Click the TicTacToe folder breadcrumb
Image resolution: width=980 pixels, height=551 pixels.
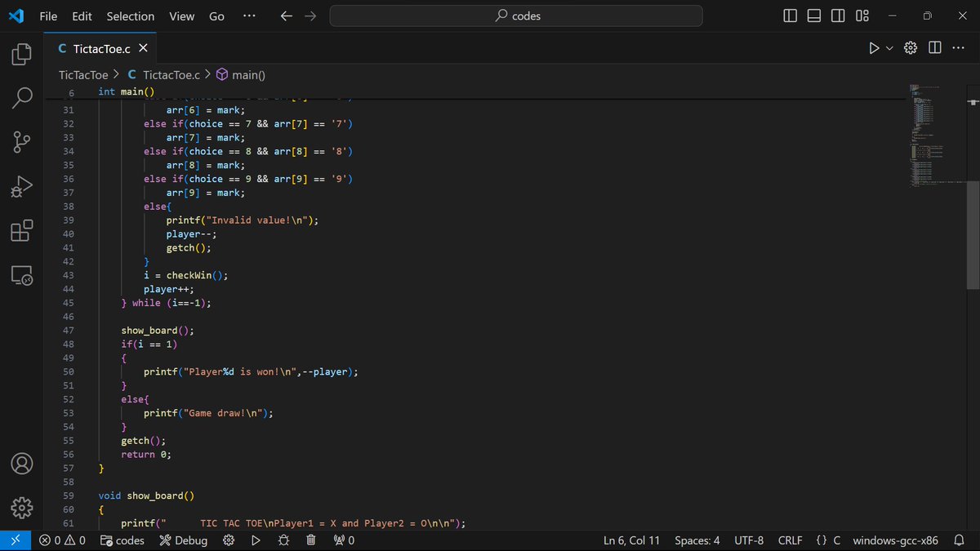pyautogui.click(x=83, y=74)
